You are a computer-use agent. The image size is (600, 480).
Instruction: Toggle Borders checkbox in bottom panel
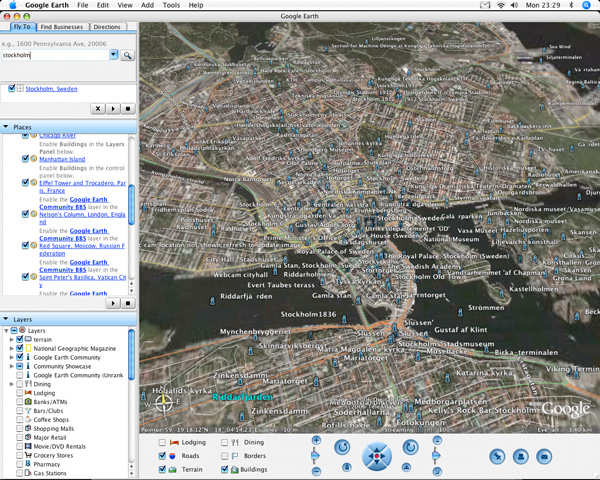[225, 456]
